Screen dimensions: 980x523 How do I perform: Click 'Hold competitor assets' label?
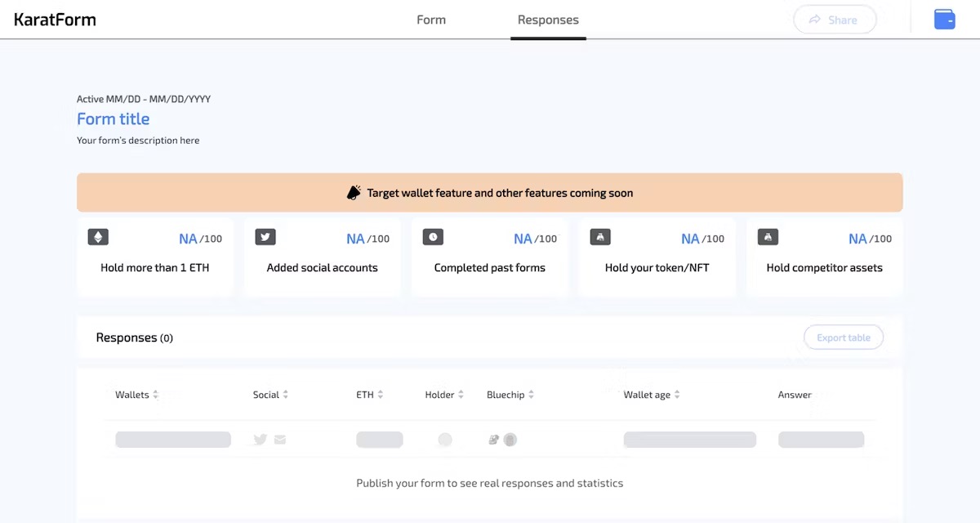825,268
